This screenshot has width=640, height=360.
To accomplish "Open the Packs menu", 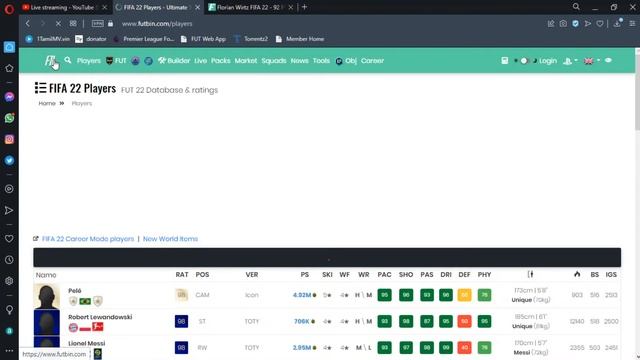I will point(221,61).
